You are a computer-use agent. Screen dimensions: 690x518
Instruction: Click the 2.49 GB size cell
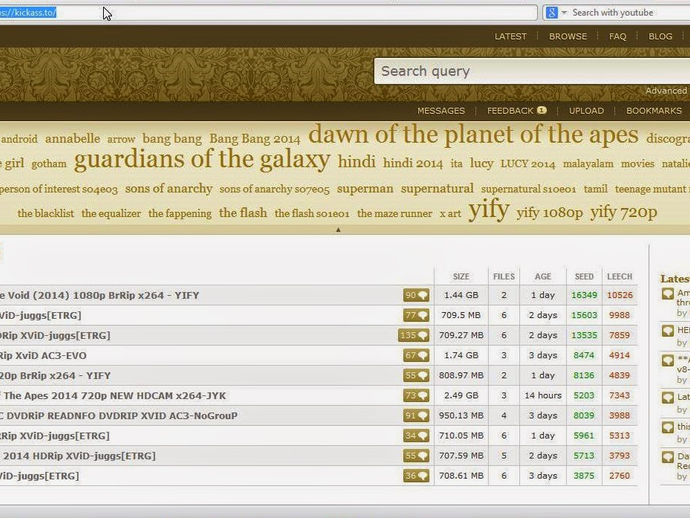point(461,396)
